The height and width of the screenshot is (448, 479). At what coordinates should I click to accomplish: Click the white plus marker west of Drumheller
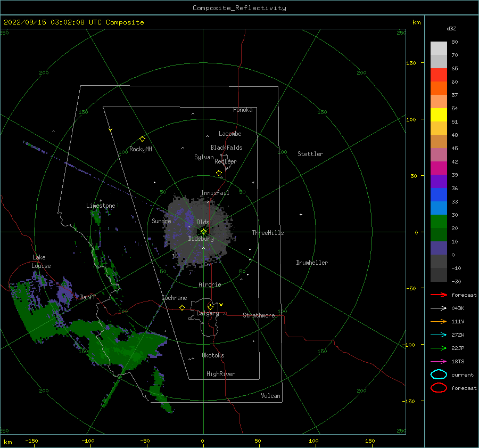pyautogui.click(x=301, y=214)
